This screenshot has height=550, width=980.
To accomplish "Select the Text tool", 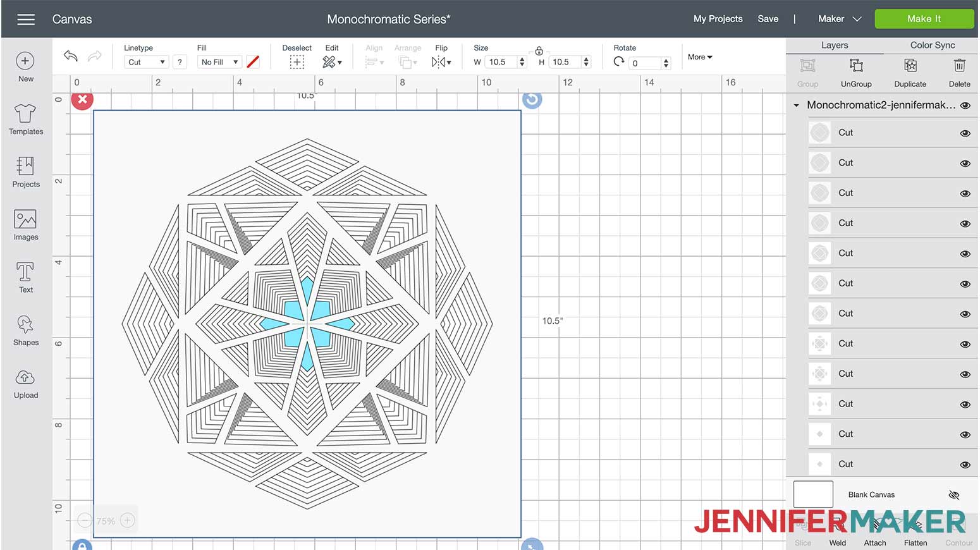I will pos(26,278).
